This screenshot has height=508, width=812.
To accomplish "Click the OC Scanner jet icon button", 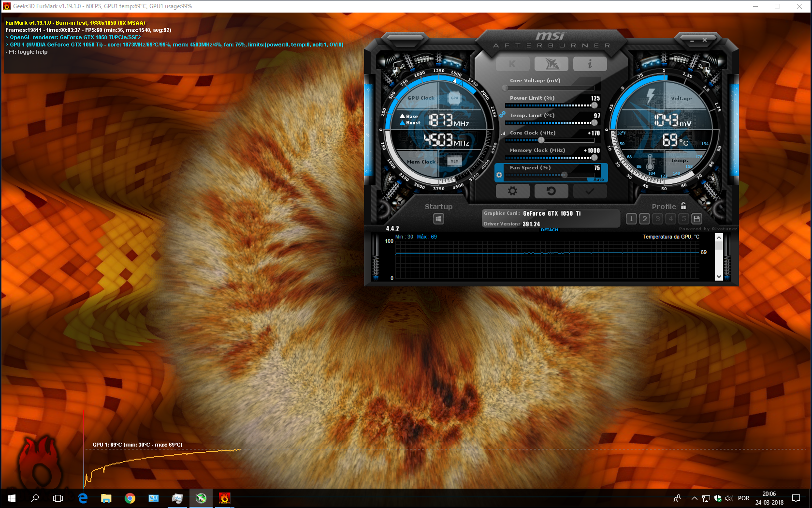I will tap(551, 64).
